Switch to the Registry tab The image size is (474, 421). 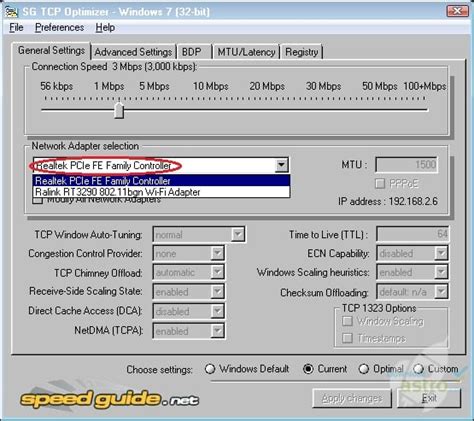click(302, 52)
